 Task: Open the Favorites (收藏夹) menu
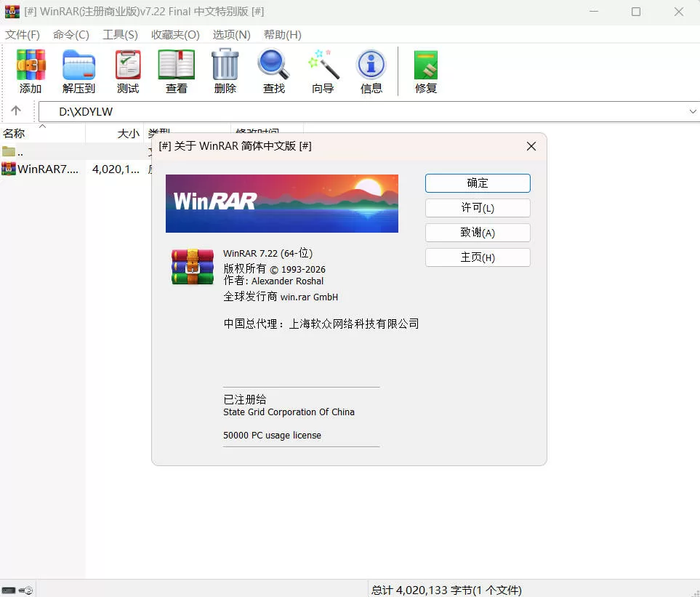175,35
